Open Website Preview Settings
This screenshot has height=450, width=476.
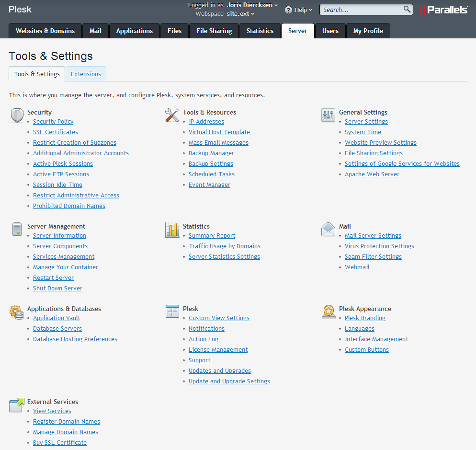[x=381, y=143]
